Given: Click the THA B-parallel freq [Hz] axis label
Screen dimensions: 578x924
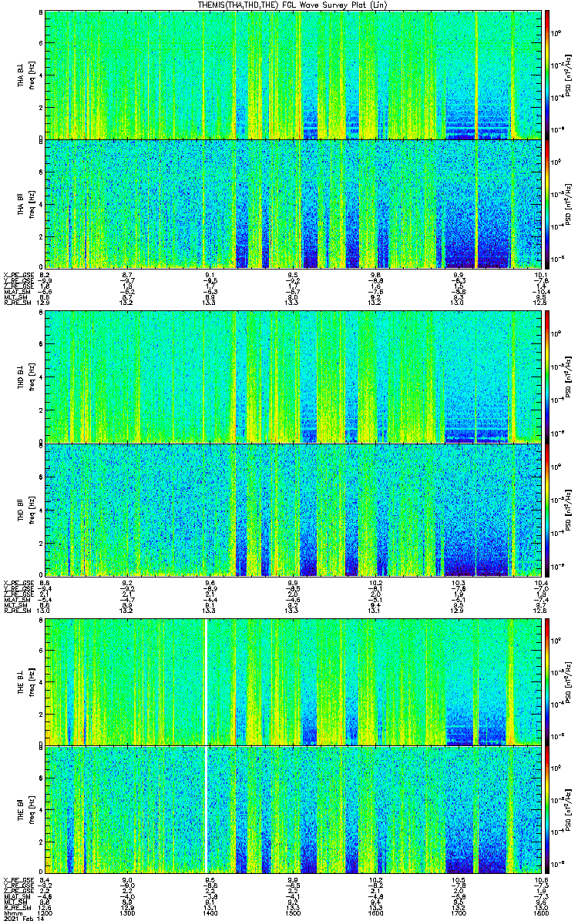Looking at the screenshot, I should (31, 203).
